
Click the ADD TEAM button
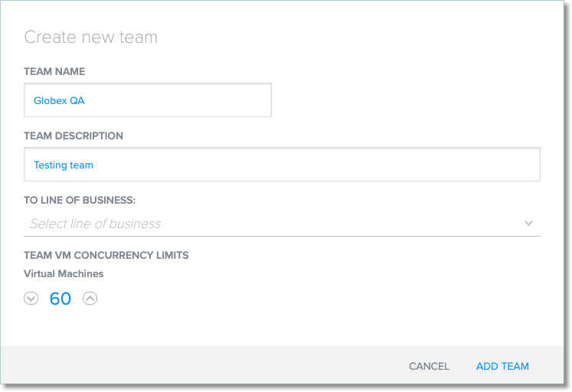pyautogui.click(x=502, y=366)
